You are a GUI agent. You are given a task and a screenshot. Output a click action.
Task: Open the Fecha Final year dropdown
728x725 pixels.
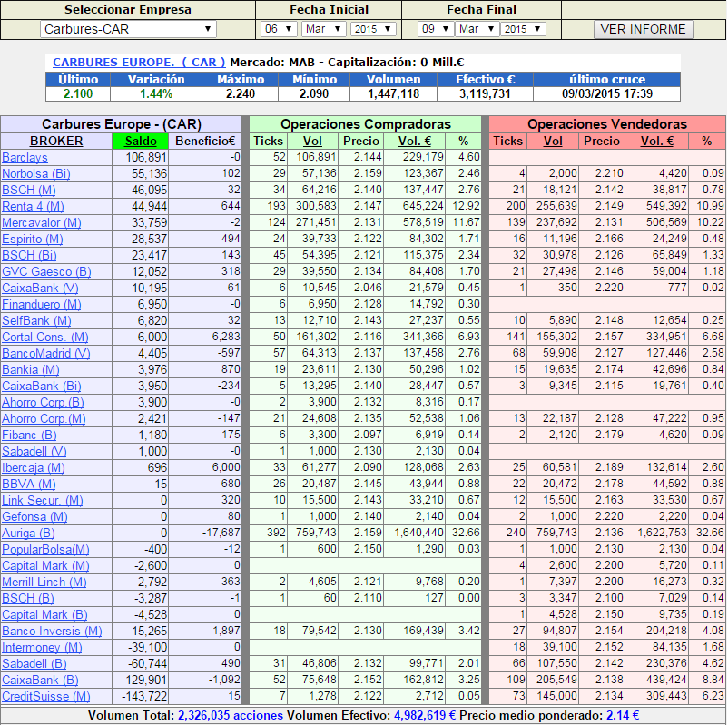522,29
